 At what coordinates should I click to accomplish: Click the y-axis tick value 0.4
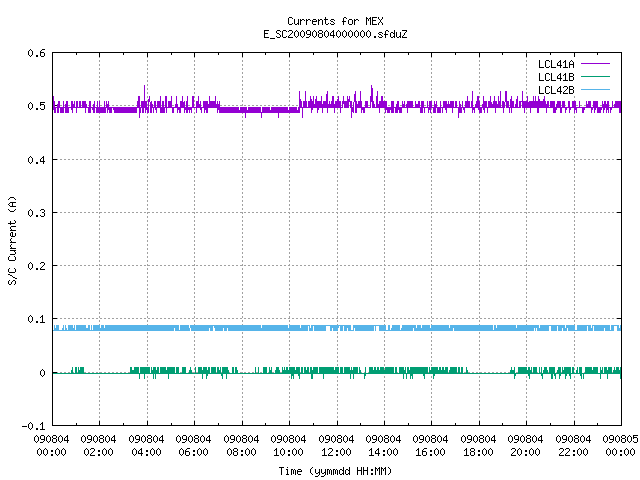pyautogui.click(x=37, y=160)
